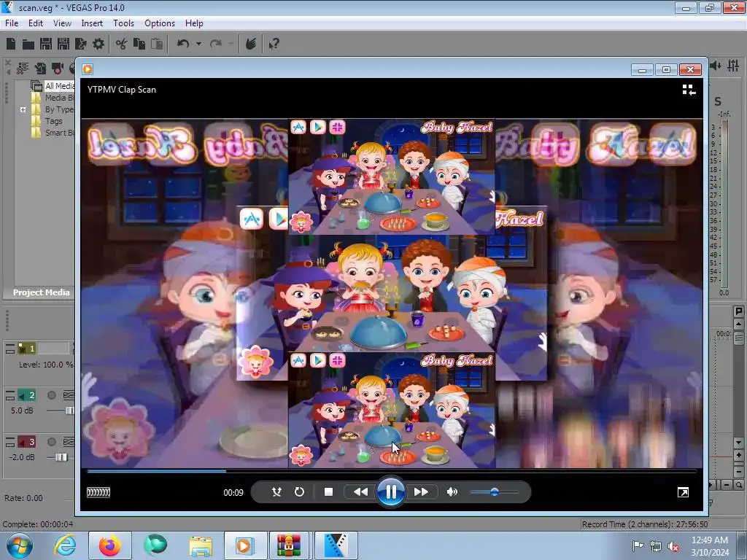The image size is (747, 560).
Task: Zoom in track height plus button
Action: pyautogui.click(x=738, y=456)
